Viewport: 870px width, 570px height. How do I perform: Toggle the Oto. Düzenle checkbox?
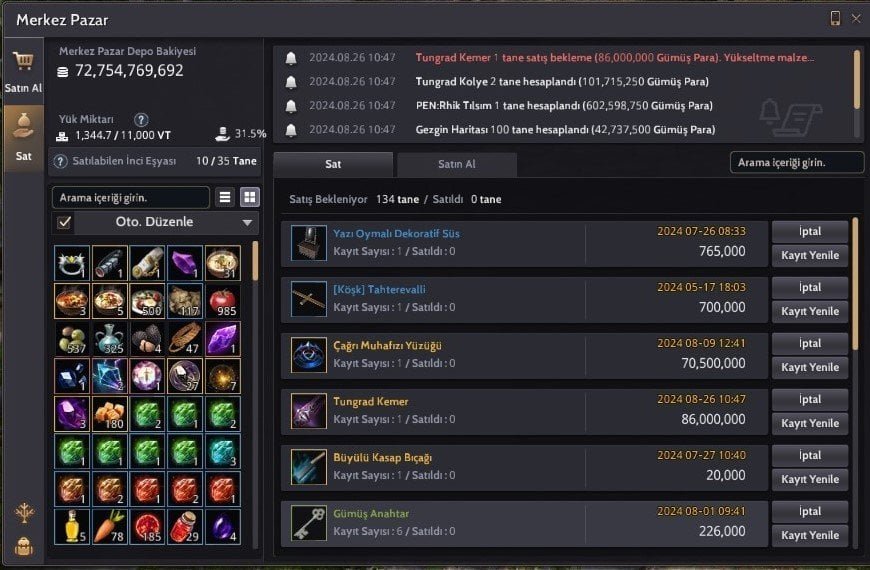(64, 223)
